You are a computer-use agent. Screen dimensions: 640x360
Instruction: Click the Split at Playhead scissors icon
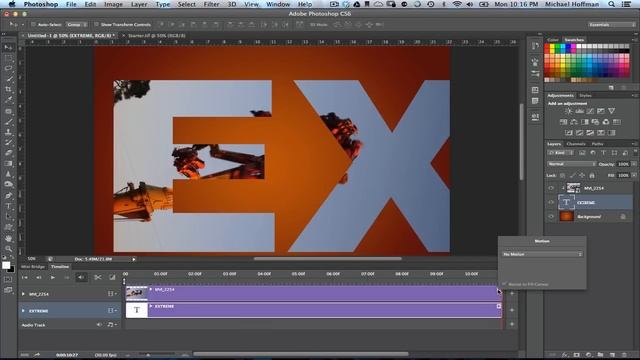point(98,278)
